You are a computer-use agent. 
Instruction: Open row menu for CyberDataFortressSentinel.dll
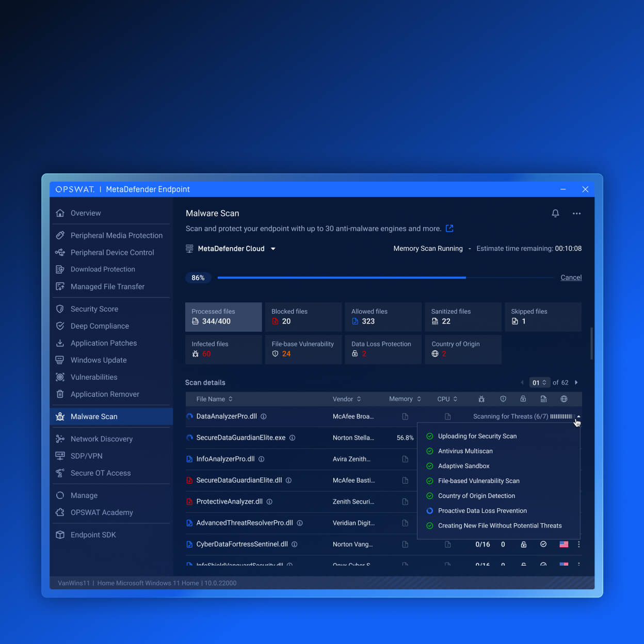(578, 544)
